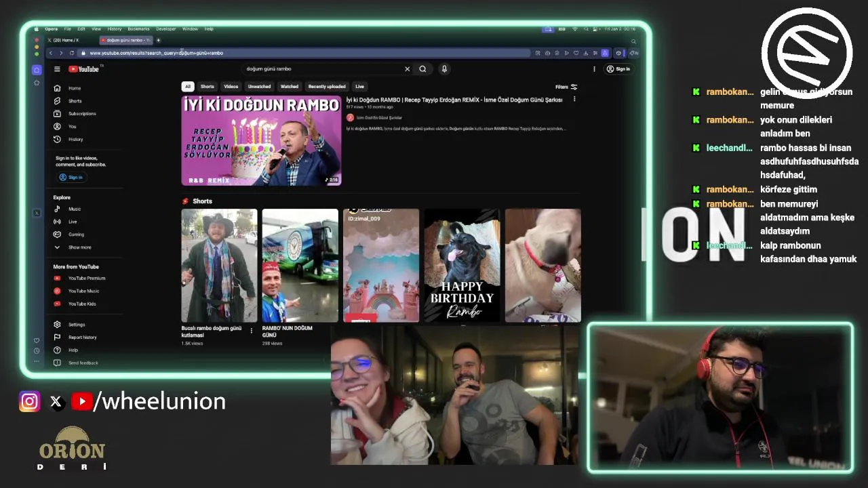Select the Shorts filter chip

click(208, 87)
